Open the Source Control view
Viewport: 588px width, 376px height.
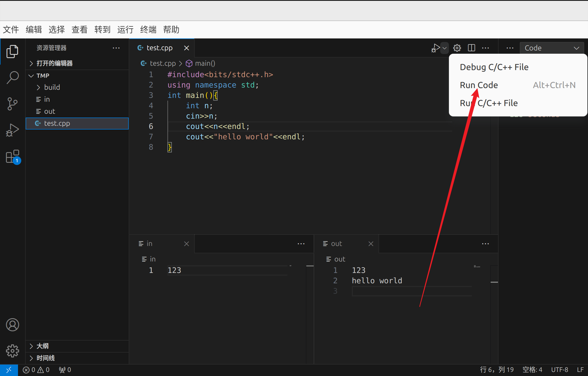[x=12, y=104]
